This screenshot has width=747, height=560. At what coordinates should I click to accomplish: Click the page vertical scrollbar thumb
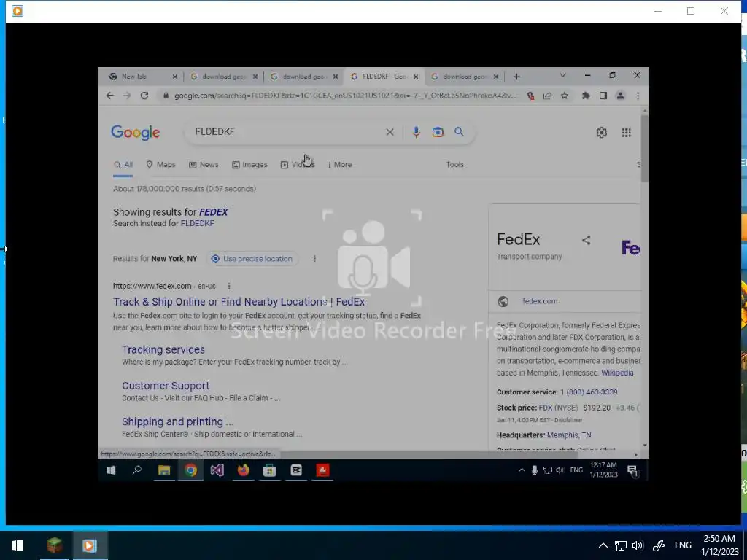[645, 148]
